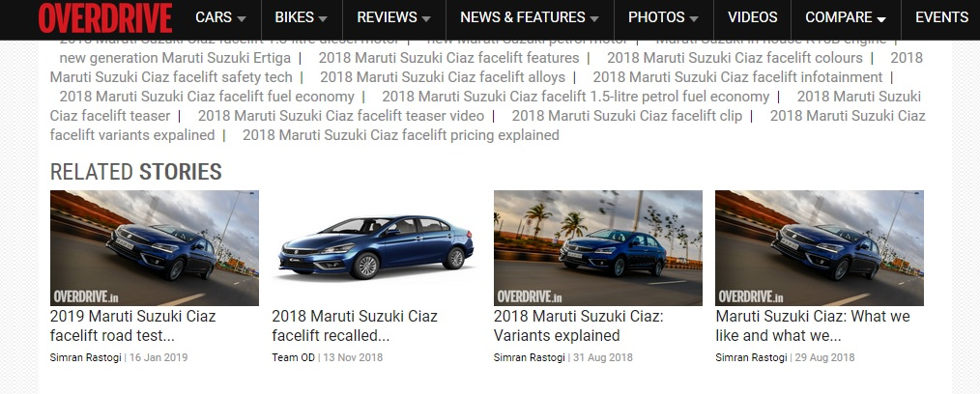Open the COMPARE dropdown
980x394 pixels.
click(x=846, y=17)
